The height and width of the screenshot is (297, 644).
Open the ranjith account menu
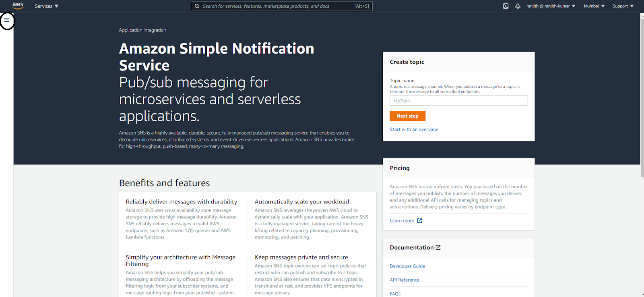551,6
